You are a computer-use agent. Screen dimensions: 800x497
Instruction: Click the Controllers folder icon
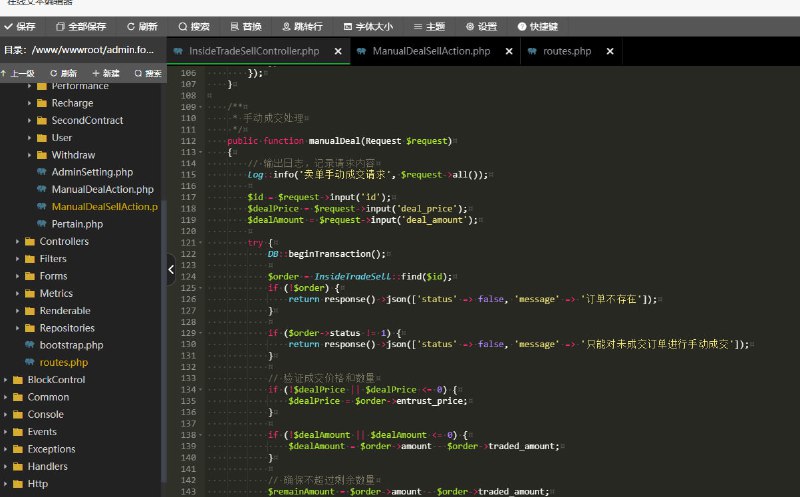[30, 241]
